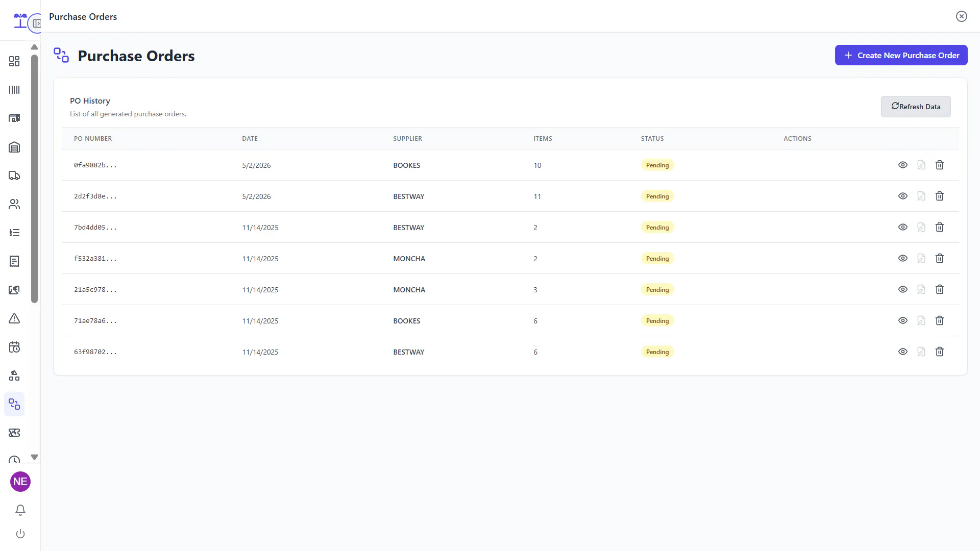The height and width of the screenshot is (551, 980).
Task: View purchase order f532a381
Action: pos(903,258)
